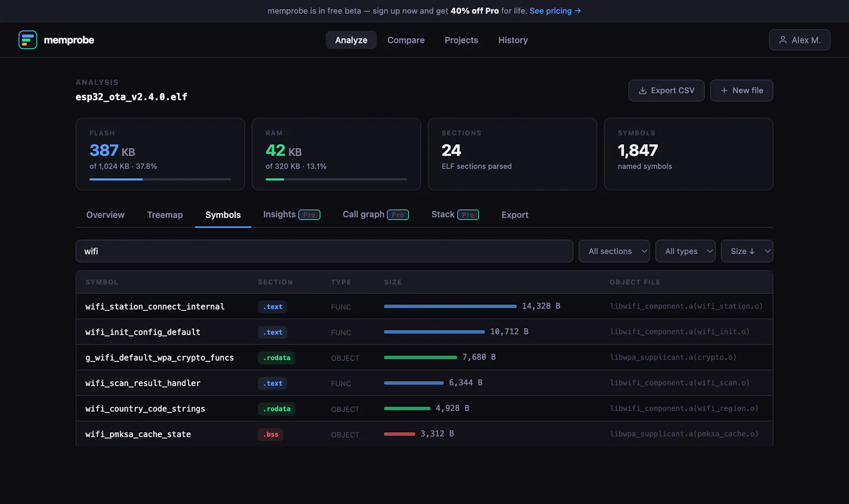This screenshot has height=504, width=849.
Task: Click the user avatar icon beside Alex M.
Action: coord(783,40)
